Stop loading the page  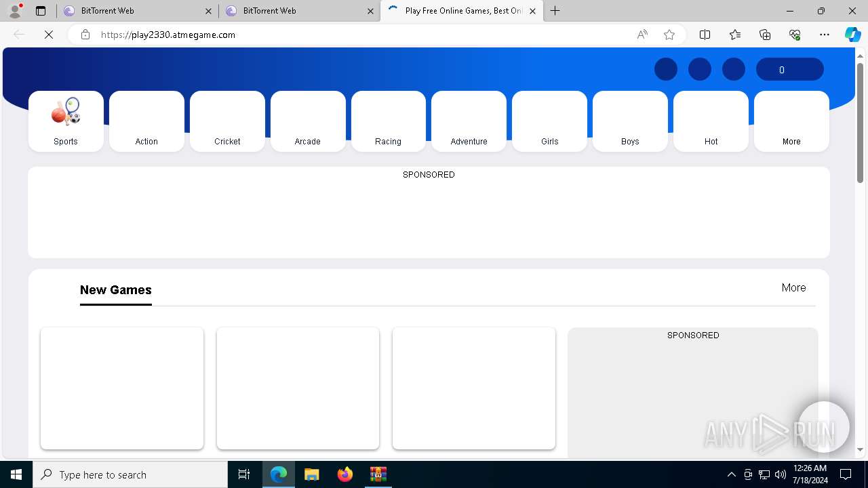pyautogui.click(x=49, y=35)
